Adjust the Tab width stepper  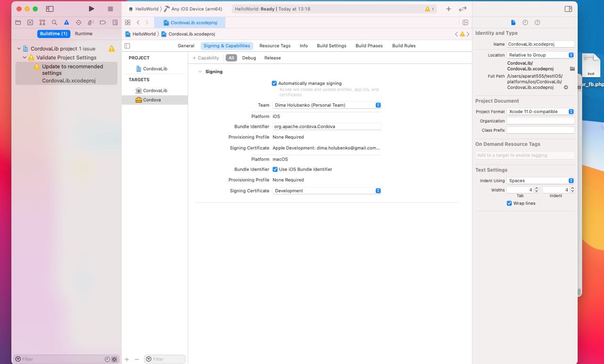click(x=537, y=190)
